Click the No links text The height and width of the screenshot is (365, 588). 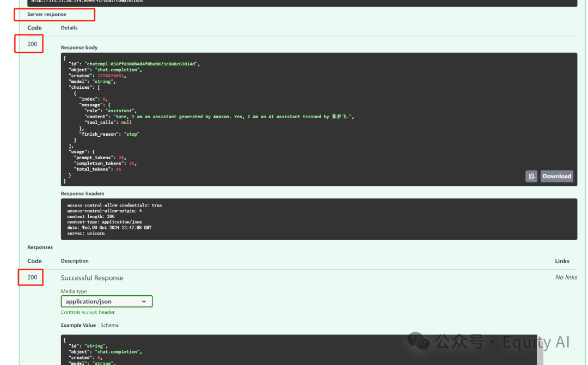(566, 277)
